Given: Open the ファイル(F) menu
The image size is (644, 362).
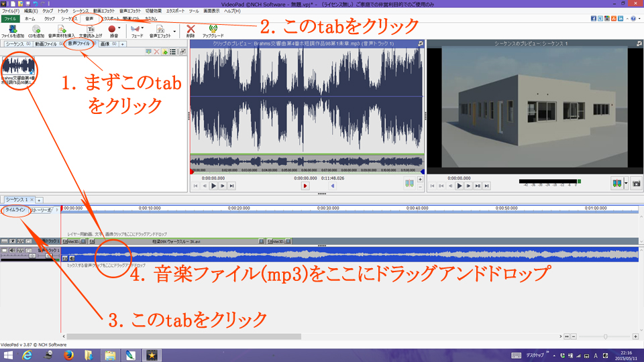Looking at the screenshot, I should click(11, 11).
